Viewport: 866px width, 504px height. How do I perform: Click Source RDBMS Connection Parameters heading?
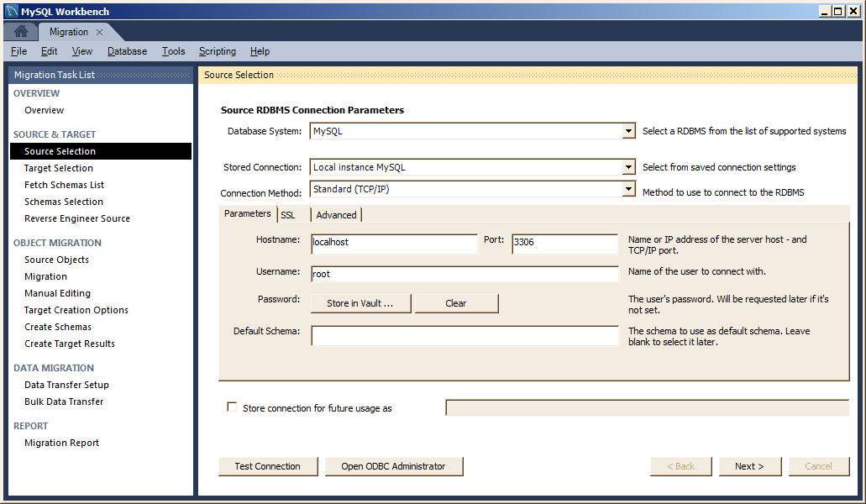click(x=312, y=110)
